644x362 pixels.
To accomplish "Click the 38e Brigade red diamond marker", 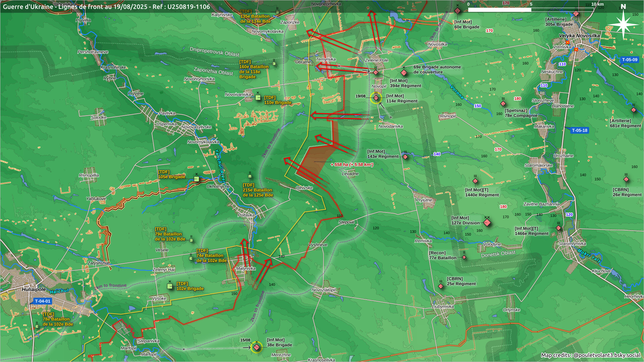I will (257, 347).
